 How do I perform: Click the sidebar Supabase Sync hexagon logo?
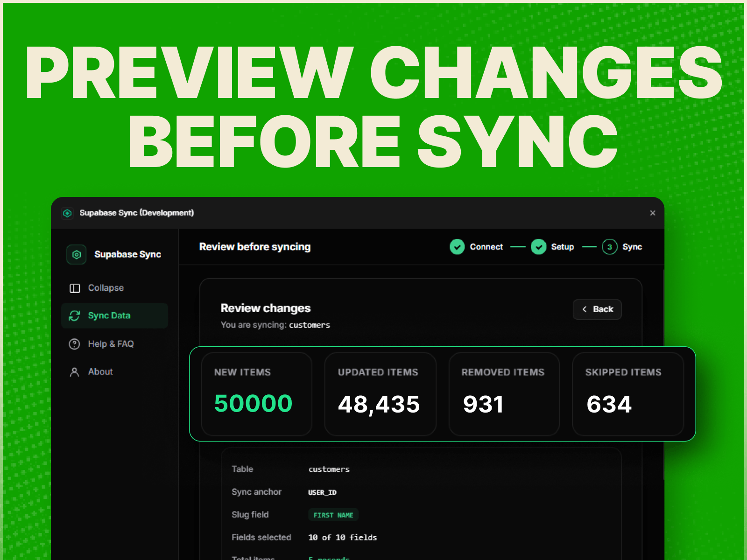tap(77, 254)
